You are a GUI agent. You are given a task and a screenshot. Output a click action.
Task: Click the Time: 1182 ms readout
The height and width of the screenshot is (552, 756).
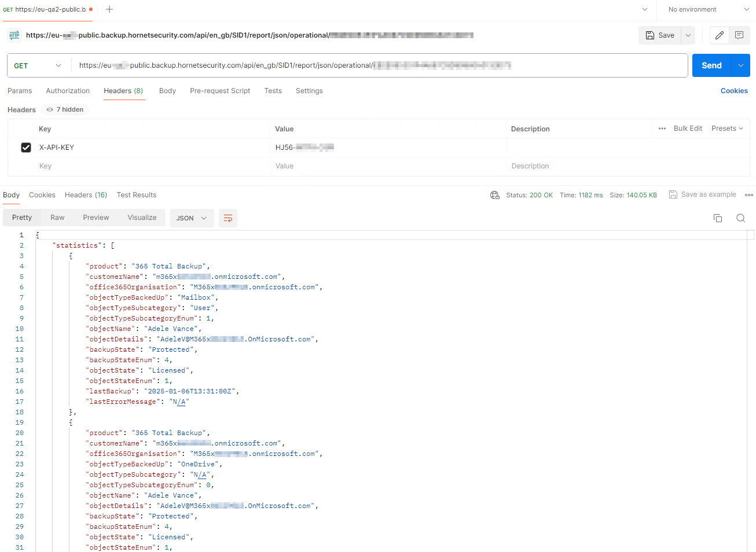581,195
